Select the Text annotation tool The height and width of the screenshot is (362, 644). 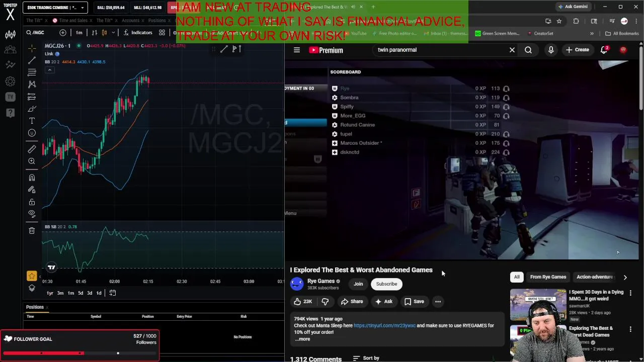pyautogui.click(x=32, y=121)
